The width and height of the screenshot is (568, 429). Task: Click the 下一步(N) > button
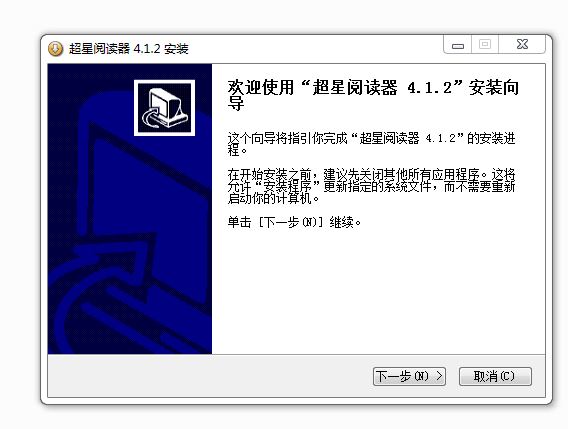[409, 376]
